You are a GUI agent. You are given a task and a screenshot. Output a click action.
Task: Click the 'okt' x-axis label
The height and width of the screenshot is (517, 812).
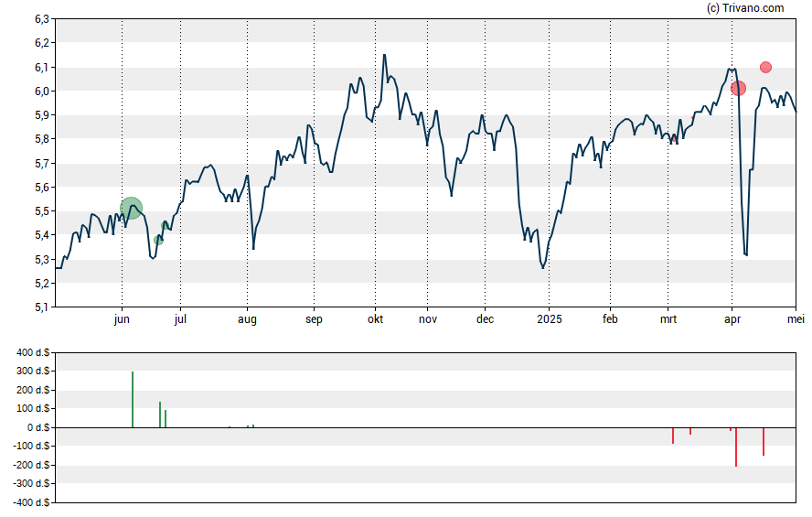point(376,319)
